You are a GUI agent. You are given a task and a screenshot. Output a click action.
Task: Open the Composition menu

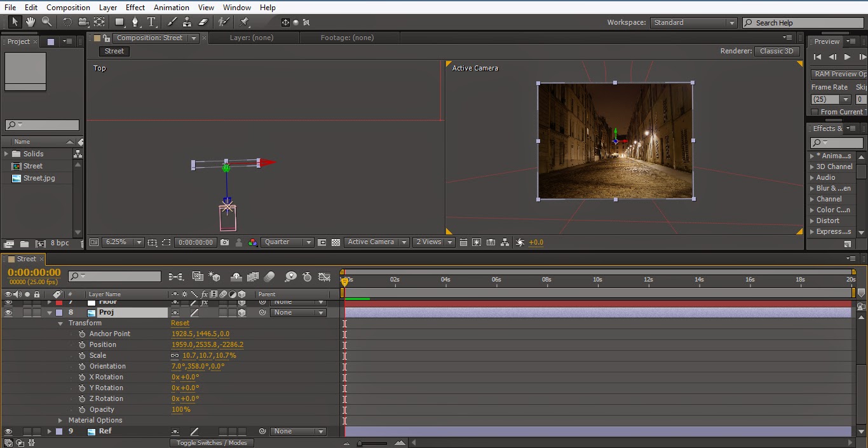point(68,7)
